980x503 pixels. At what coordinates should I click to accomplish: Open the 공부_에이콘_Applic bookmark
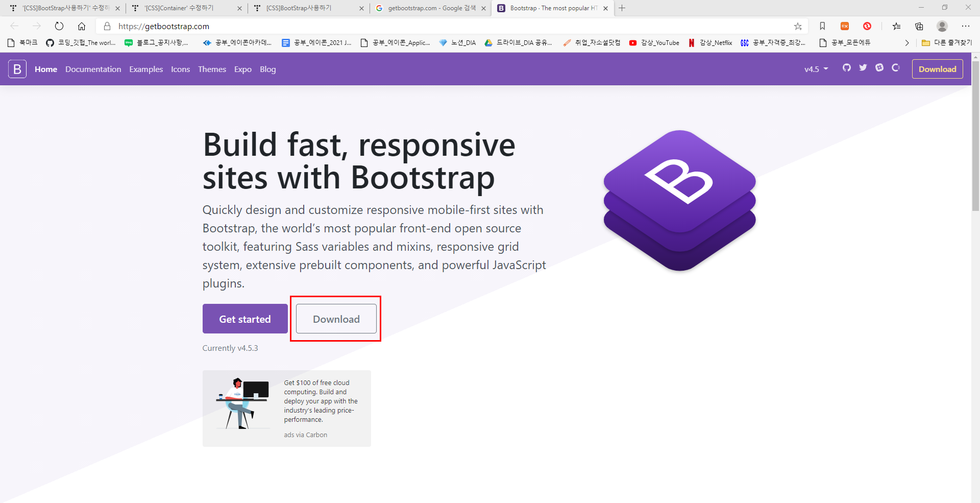pyautogui.click(x=396, y=43)
